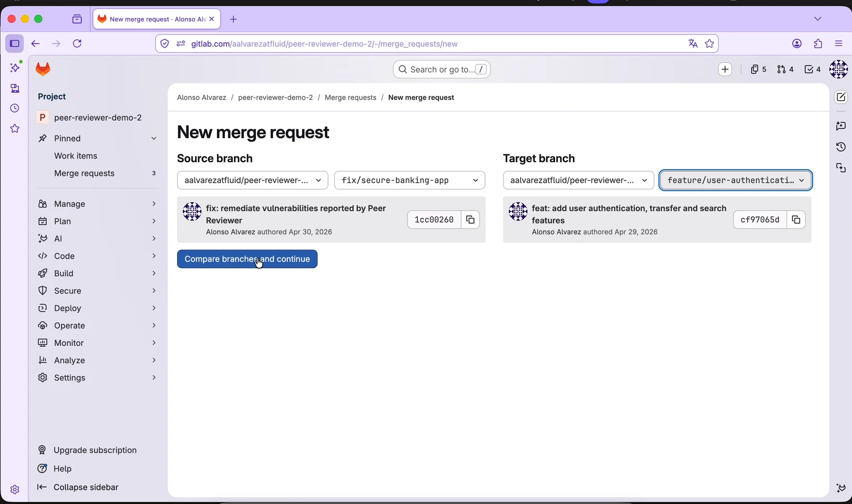
Task: Open the Operate sidebar menu
Action: (97, 326)
